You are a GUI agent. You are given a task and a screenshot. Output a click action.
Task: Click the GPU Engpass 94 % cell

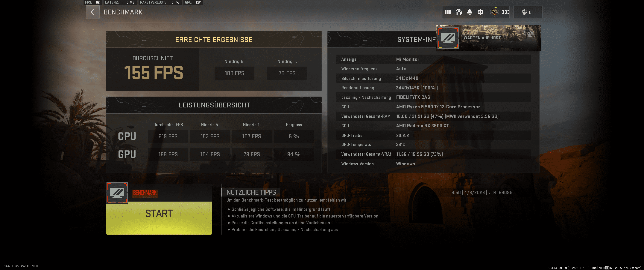294,154
